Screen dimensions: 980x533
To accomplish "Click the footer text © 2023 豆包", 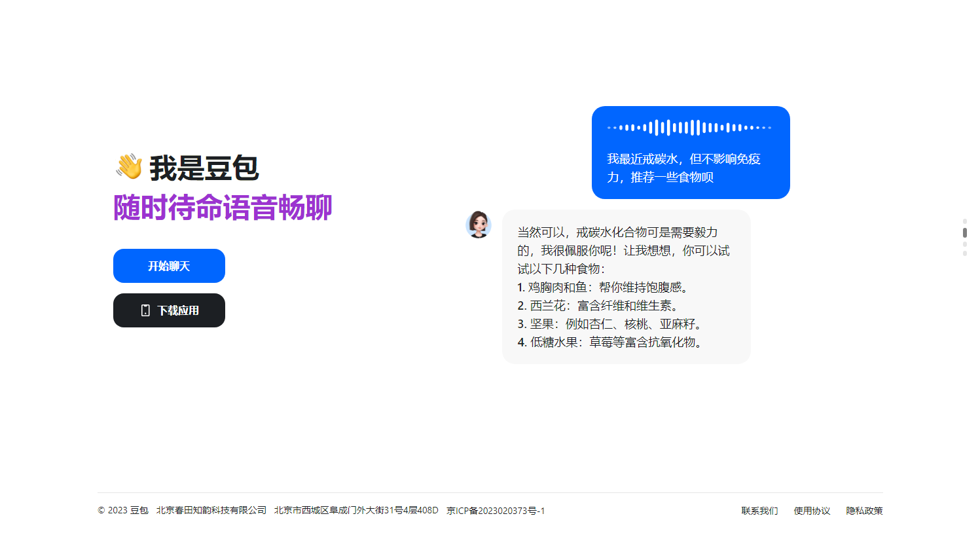I will 123,511.
